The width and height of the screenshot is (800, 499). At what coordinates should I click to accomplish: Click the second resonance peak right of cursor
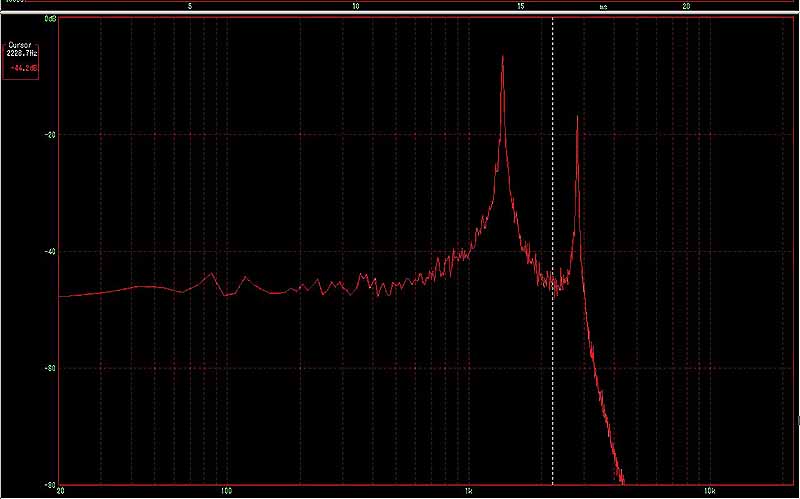pyautogui.click(x=577, y=117)
